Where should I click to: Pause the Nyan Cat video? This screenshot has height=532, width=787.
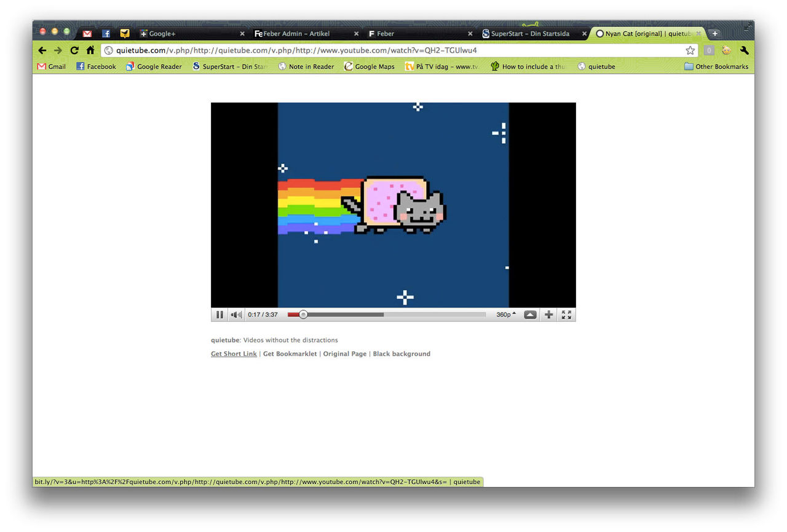coord(219,315)
